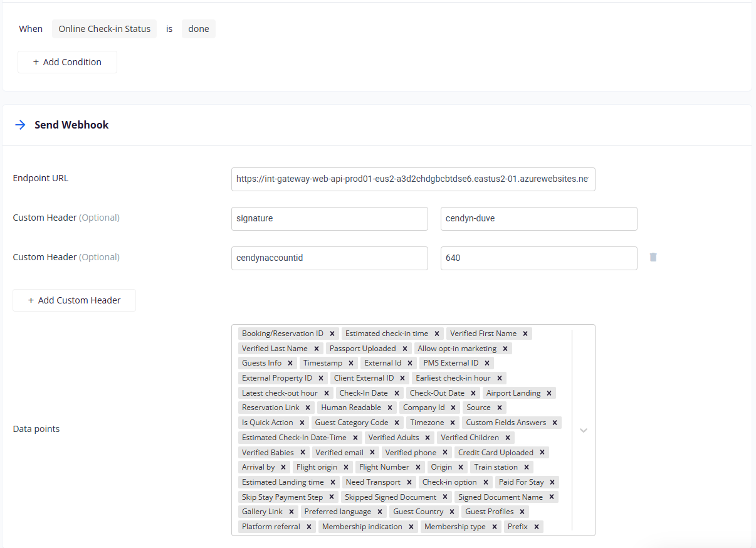Edit the 'signature' header name field

point(329,218)
